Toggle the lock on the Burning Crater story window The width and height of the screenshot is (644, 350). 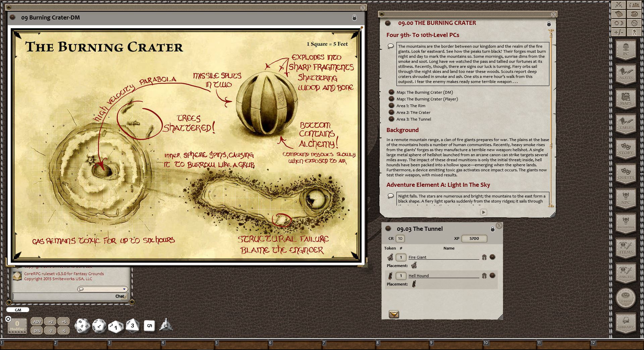(549, 24)
